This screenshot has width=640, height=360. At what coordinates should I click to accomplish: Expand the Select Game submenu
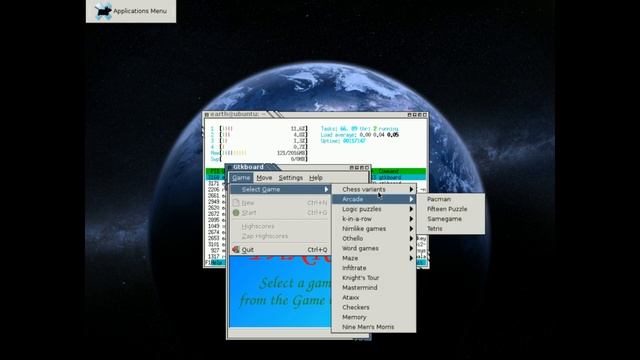280,189
